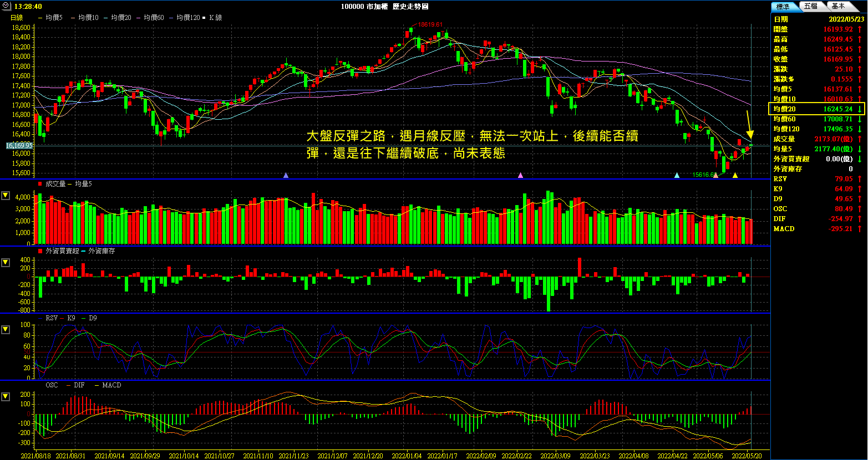
Task: Open the foreign investor panel indicator dropdown
Action: tap(6, 262)
